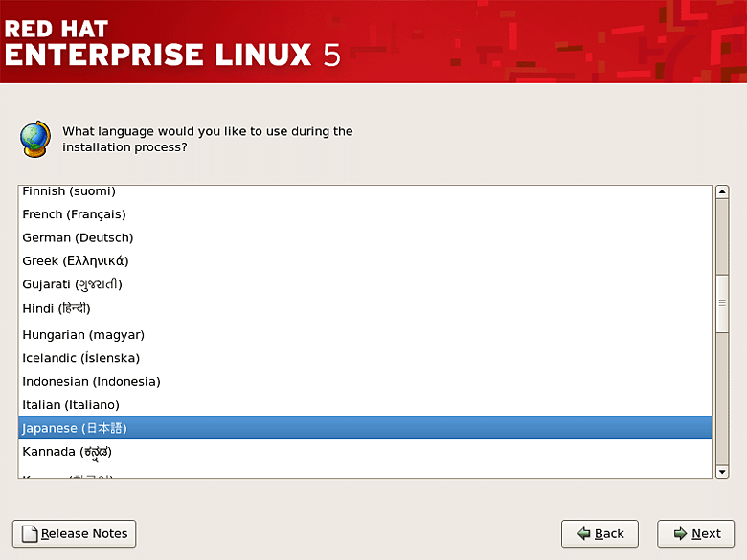Select Hindi language row
747x560 pixels.
click(365, 308)
